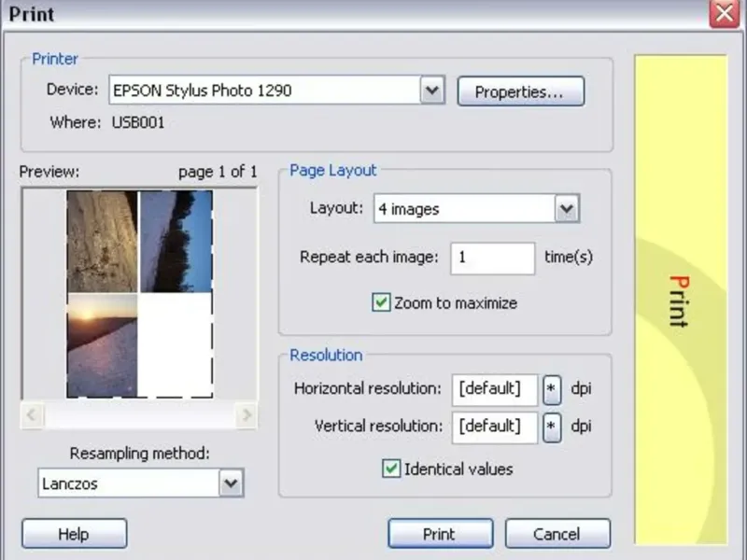The width and height of the screenshot is (747, 560).
Task: Open the Resampling method dropdown
Action: tap(231, 483)
